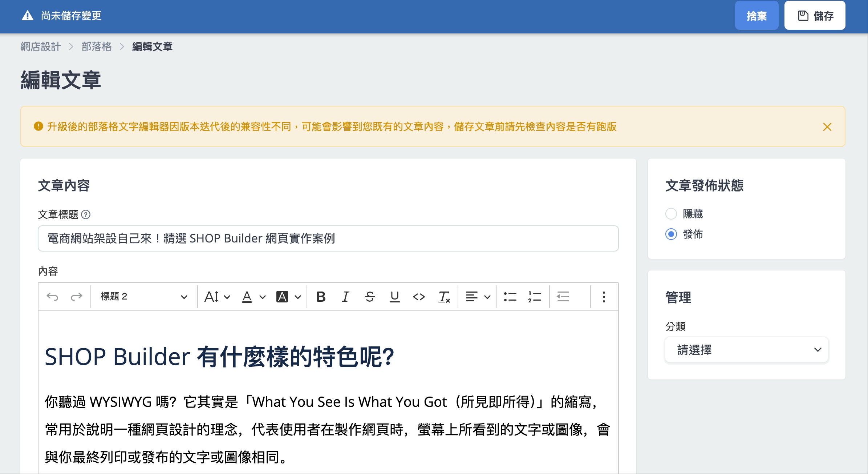Open the font color picker
Screen dimensions: 868x474
pos(253,297)
